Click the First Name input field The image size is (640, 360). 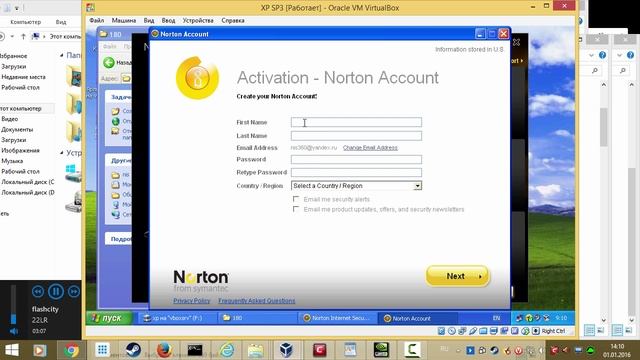[x=356, y=122]
